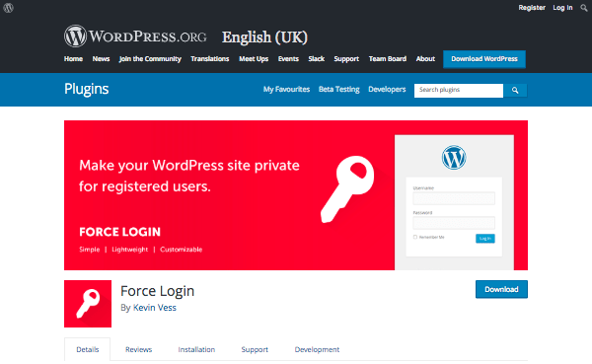Open the Translations menu item
Viewport: 592px width, 364px height.
209,59
